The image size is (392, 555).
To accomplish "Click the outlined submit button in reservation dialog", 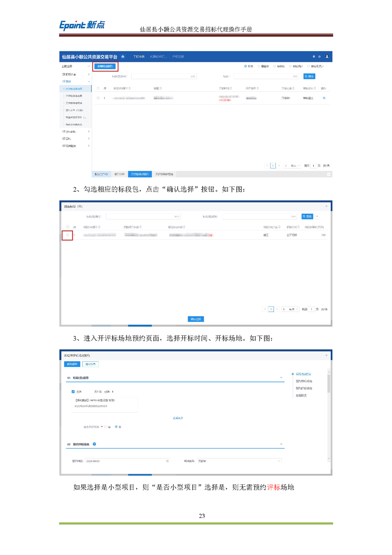I will pos(90,364).
